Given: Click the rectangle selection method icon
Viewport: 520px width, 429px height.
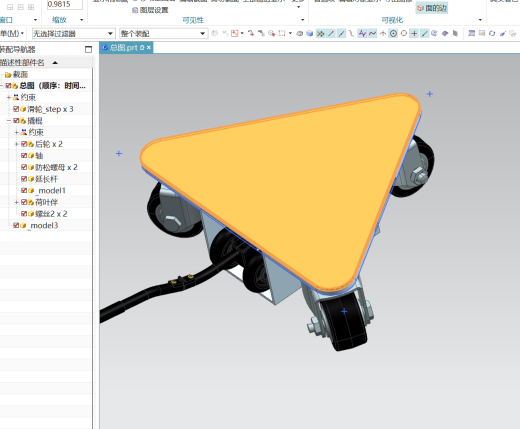Looking at the screenshot, I should [x=282, y=33].
